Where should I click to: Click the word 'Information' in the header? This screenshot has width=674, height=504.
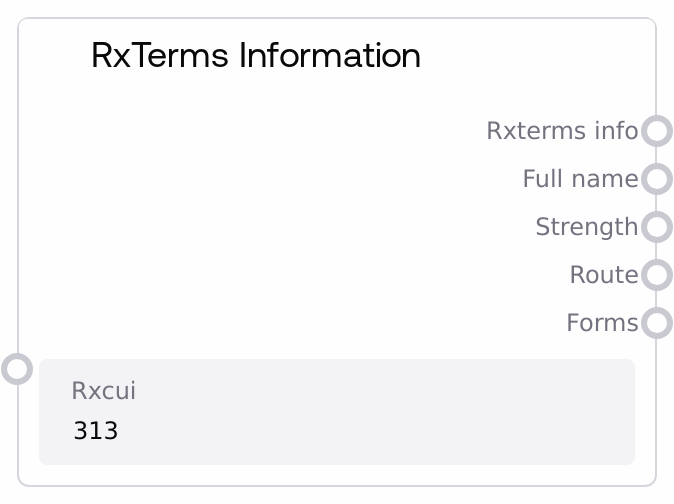[330, 55]
